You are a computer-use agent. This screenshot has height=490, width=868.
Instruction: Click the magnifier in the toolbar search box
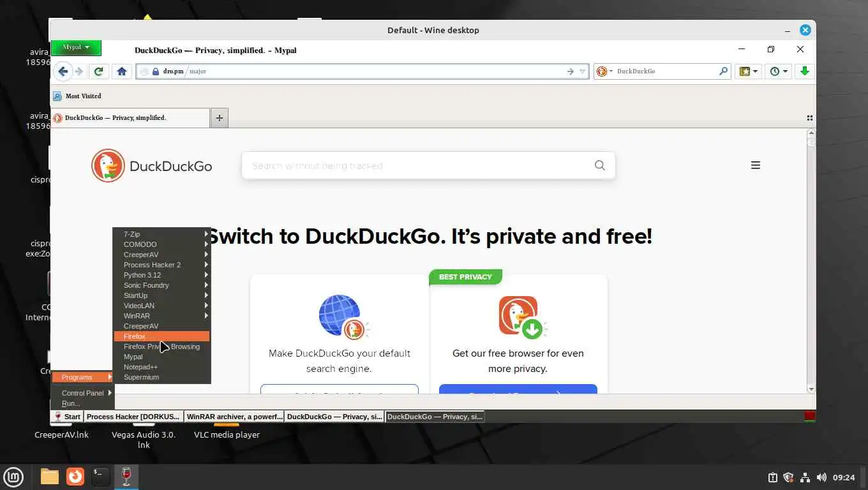tap(723, 71)
